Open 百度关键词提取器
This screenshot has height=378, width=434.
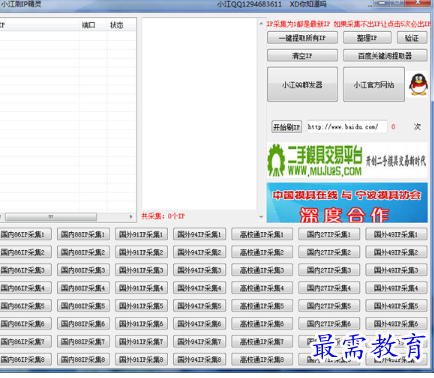pyautogui.click(x=385, y=55)
